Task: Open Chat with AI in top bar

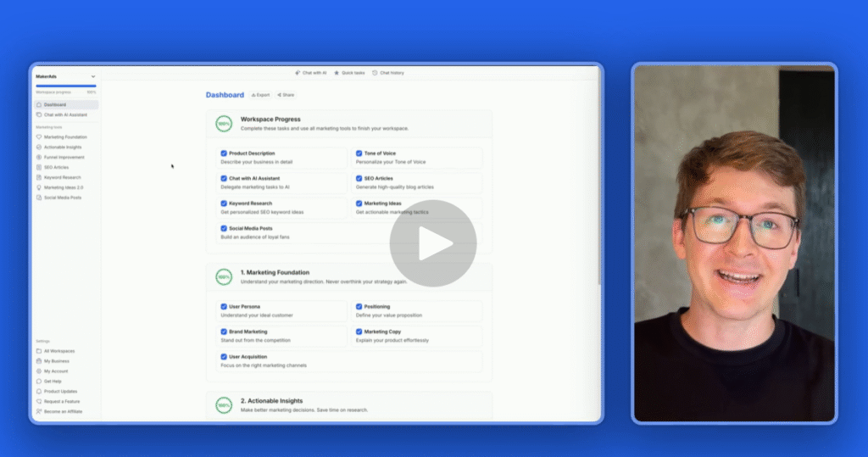Action: point(310,73)
